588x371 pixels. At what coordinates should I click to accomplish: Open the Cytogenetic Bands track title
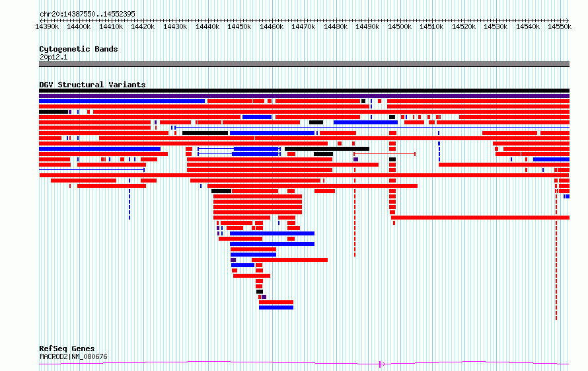[79, 49]
